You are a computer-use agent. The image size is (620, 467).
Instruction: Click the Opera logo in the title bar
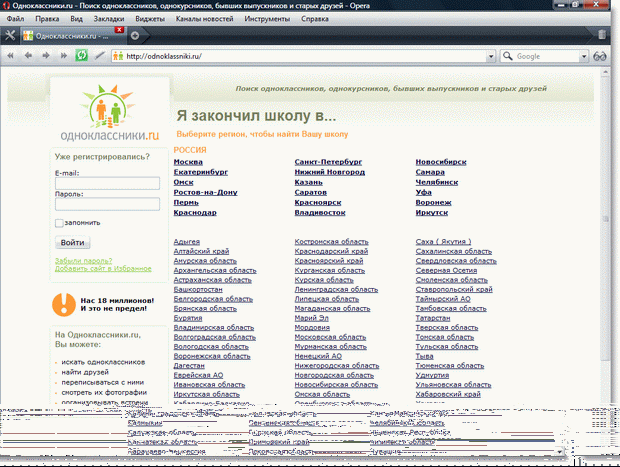coord(6,6)
